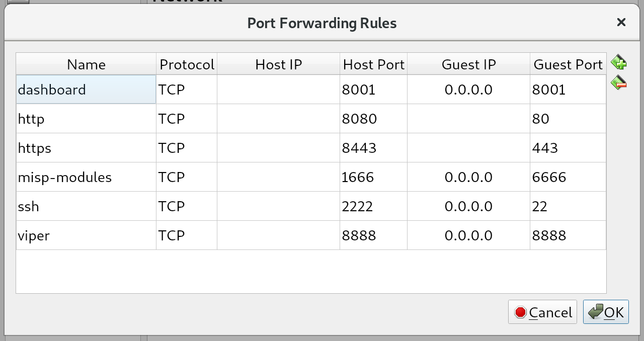Click the Cancel button's red stop icon

point(521,312)
